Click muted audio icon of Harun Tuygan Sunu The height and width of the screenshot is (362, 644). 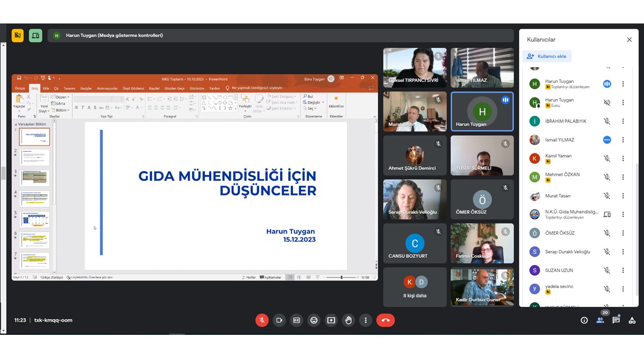[607, 103]
